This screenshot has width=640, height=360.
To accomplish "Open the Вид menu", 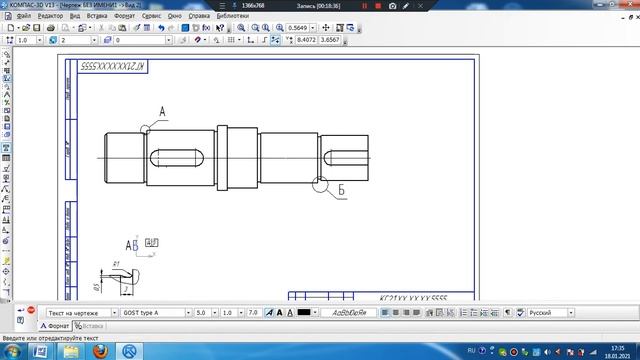I will click(75, 16).
